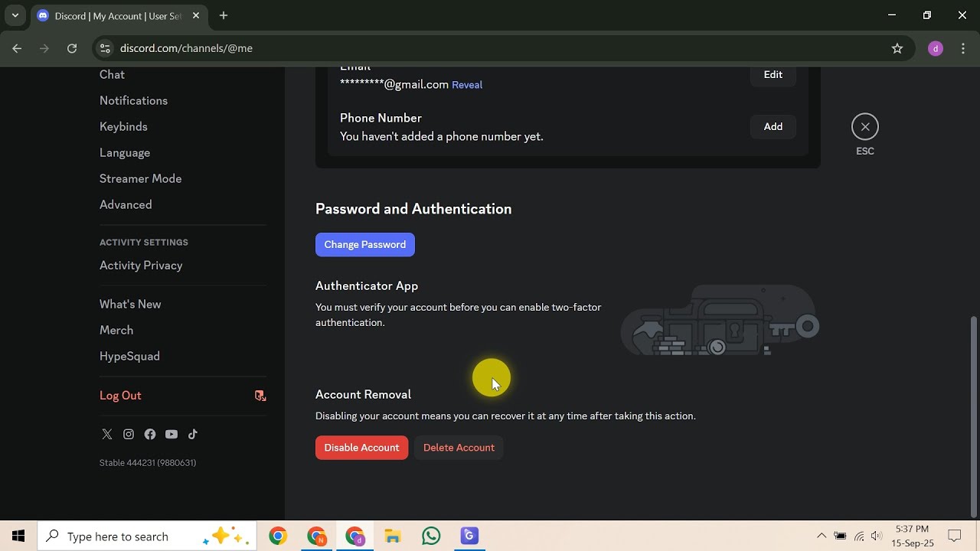Click the Delete Account button
980x551 pixels.
(x=459, y=448)
